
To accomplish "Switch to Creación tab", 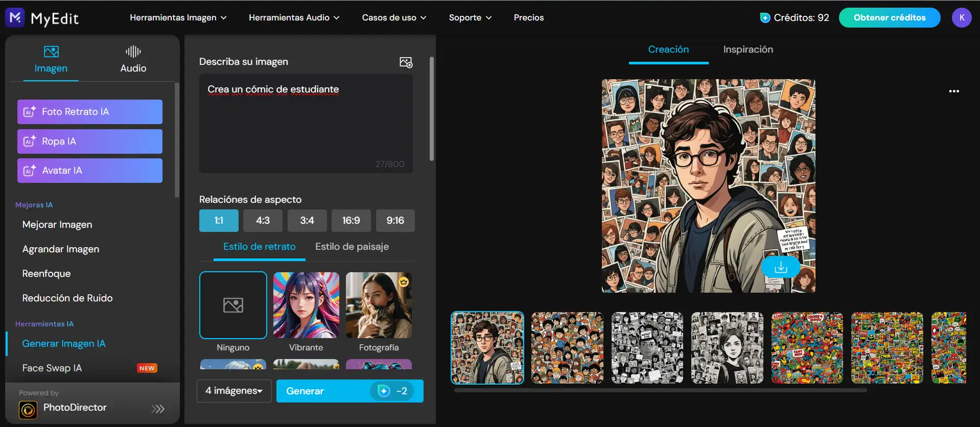I will pos(668,50).
